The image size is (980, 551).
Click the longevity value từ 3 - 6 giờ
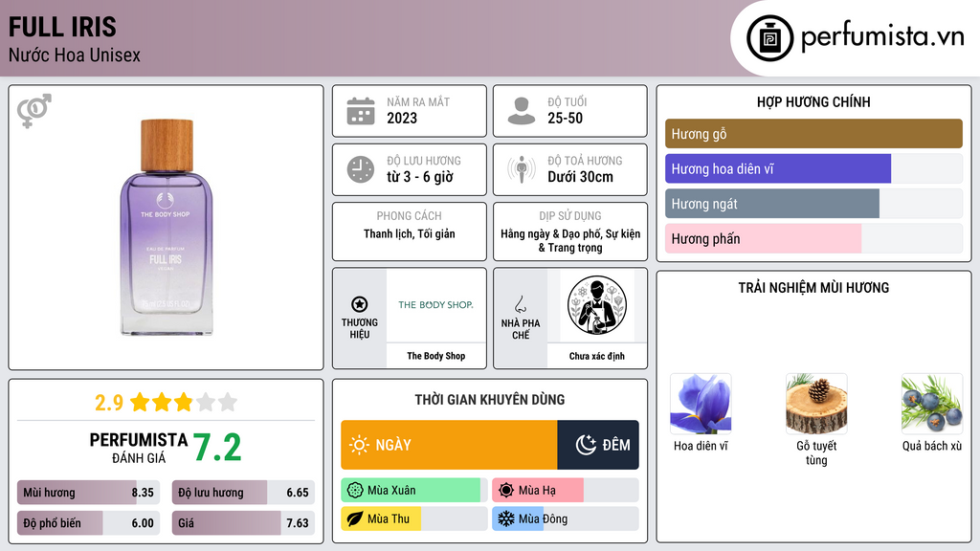[x=420, y=177]
